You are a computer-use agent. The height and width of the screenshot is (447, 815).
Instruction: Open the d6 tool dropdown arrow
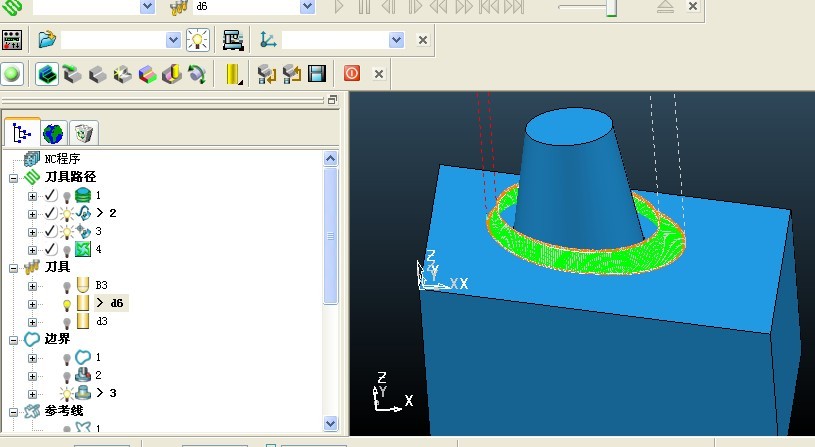[x=307, y=6]
